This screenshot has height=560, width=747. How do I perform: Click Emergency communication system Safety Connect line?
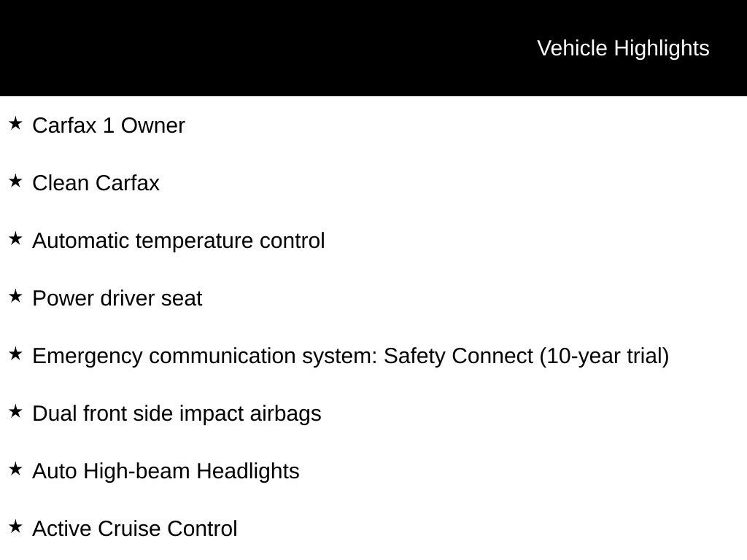coord(351,356)
